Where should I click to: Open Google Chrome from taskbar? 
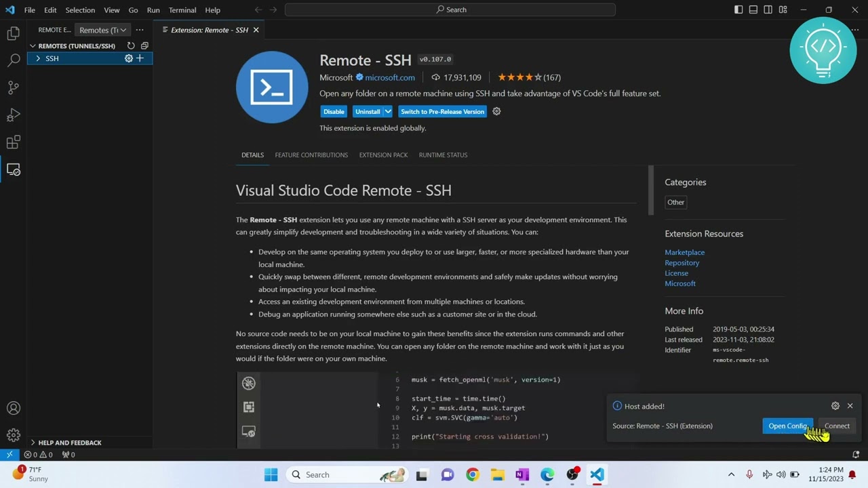click(473, 474)
